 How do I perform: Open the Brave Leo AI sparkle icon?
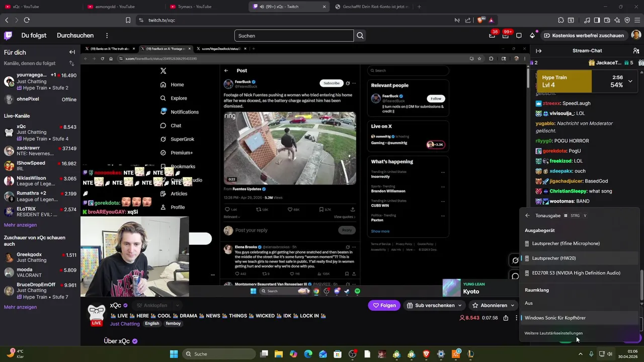617,20
